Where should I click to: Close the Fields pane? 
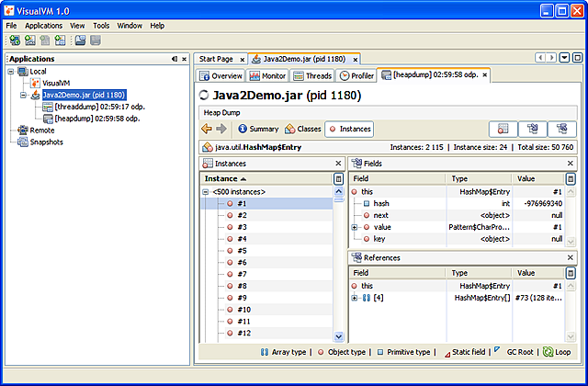coord(570,164)
